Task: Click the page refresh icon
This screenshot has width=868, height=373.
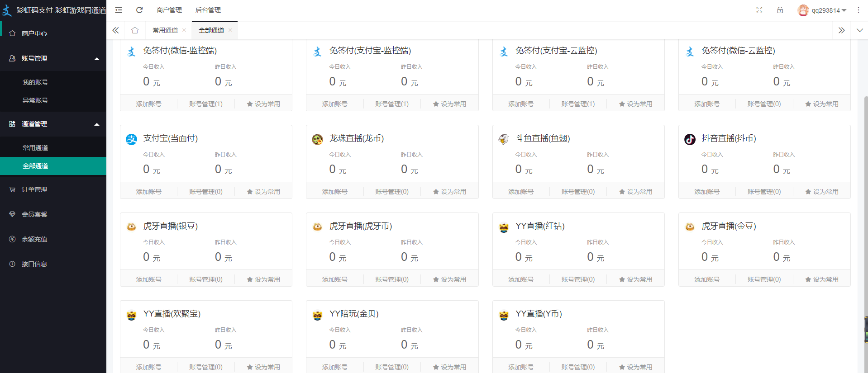Action: pos(139,10)
